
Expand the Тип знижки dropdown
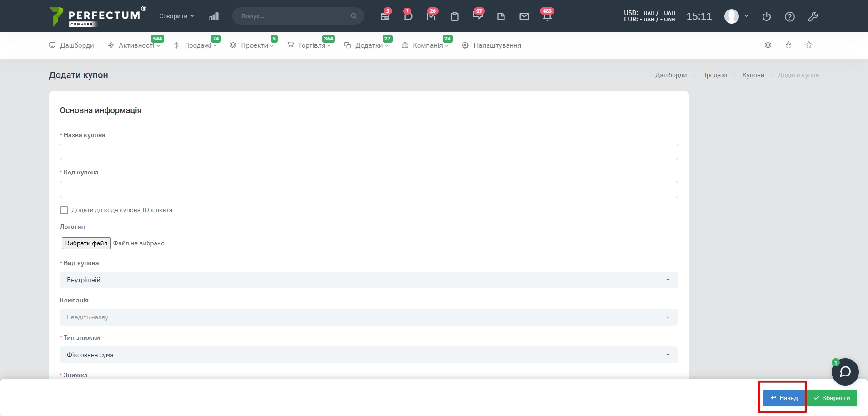(x=369, y=355)
